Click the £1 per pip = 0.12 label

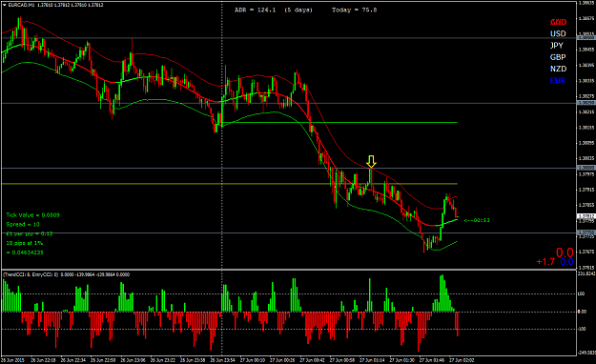(x=30, y=233)
